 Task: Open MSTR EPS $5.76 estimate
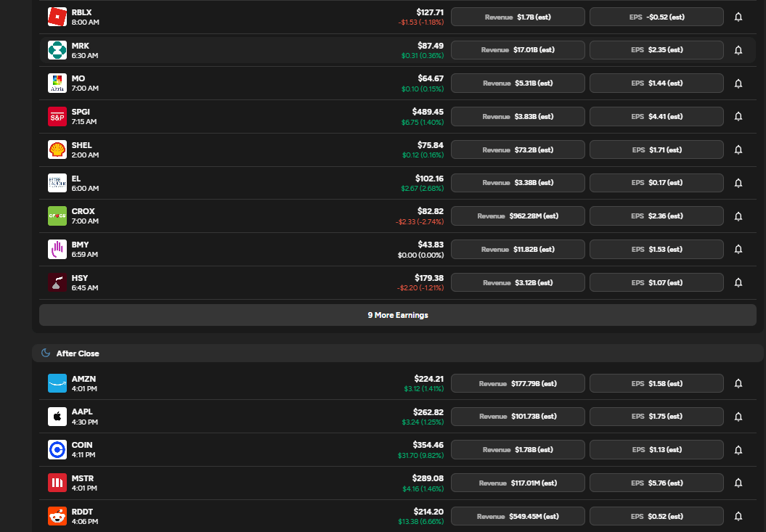point(656,483)
